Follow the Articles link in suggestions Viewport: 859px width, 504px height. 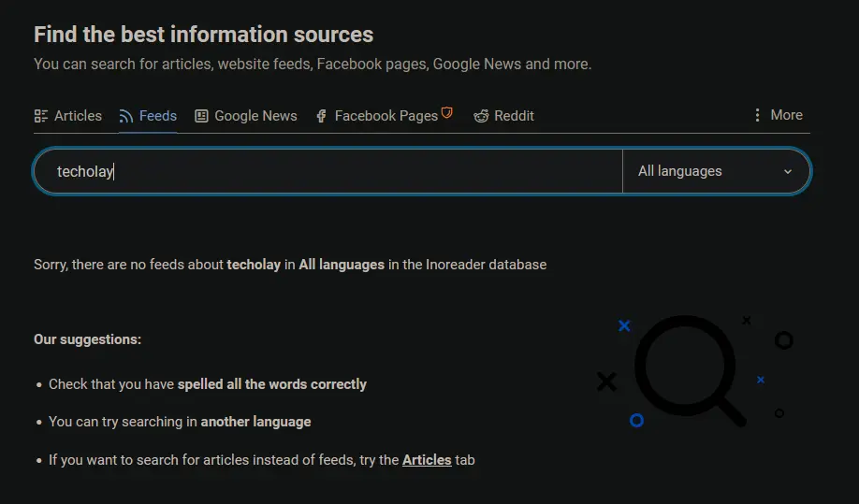[427, 460]
